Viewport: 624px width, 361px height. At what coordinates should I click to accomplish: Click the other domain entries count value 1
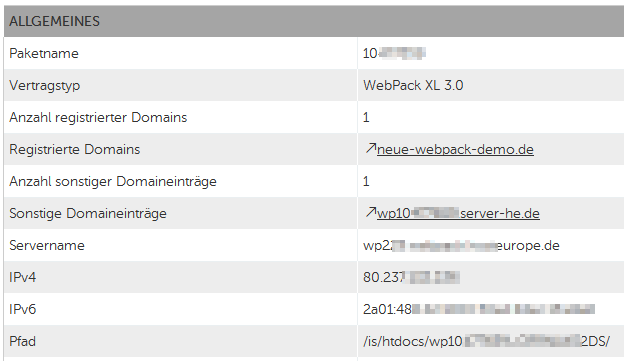coord(366,181)
